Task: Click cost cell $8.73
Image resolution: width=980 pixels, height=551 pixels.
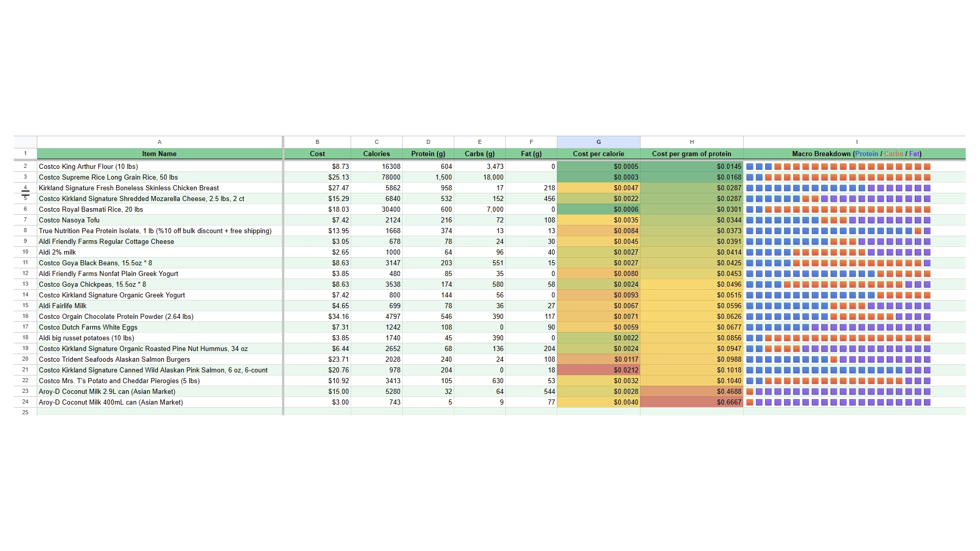Action: pyautogui.click(x=317, y=166)
